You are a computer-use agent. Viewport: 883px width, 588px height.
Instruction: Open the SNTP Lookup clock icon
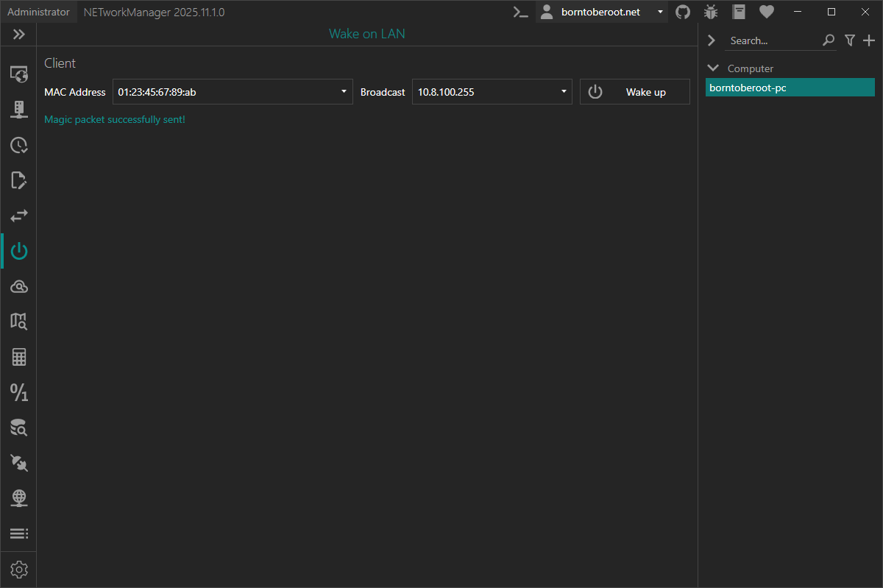(x=19, y=145)
